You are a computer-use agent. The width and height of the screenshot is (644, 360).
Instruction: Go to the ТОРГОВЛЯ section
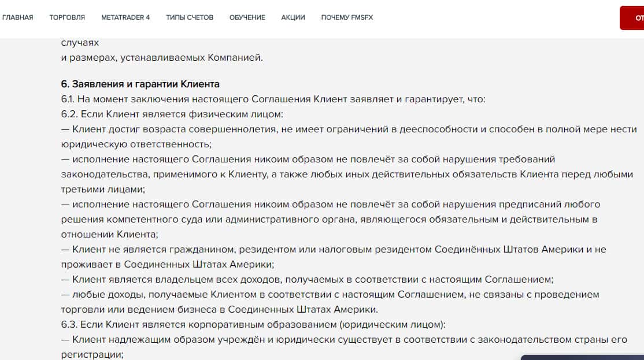67,17
